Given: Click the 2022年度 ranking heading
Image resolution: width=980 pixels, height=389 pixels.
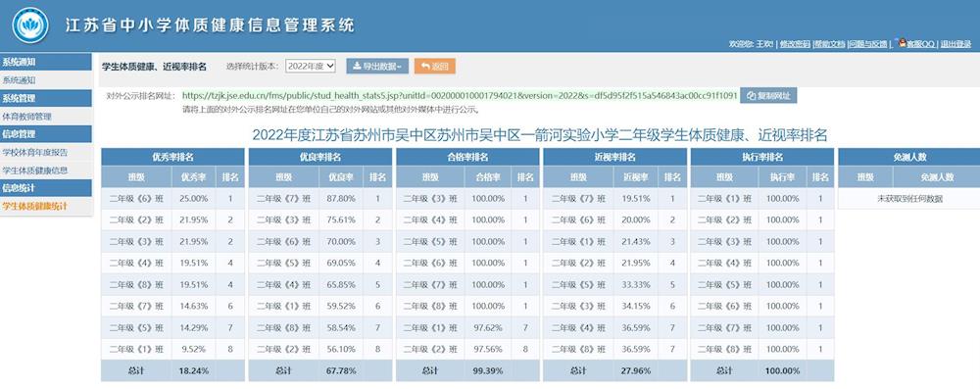Looking at the screenshot, I should point(540,134).
